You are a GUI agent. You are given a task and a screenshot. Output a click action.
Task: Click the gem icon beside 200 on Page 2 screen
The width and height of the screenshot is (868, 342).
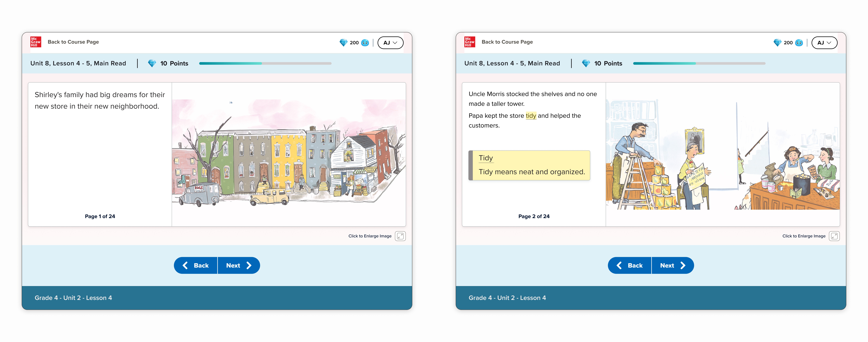(x=777, y=43)
